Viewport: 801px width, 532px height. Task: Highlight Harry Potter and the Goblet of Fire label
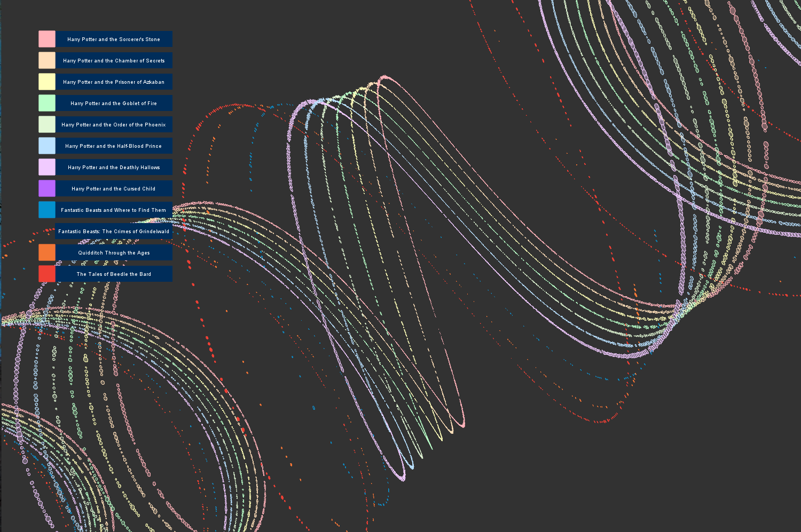tap(114, 103)
